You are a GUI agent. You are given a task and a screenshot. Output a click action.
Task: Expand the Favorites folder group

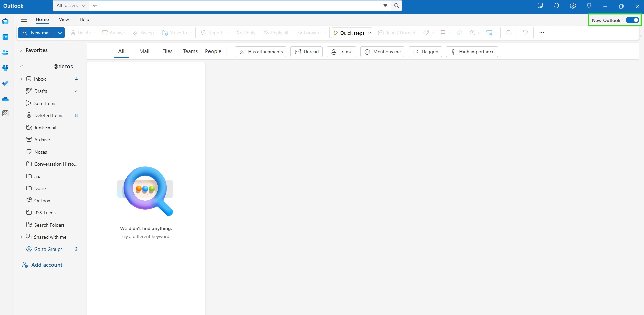click(21, 50)
